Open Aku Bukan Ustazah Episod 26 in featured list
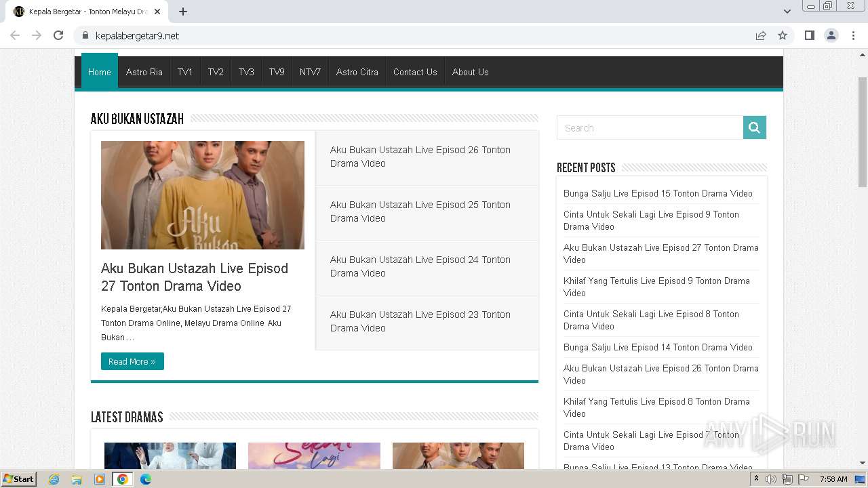This screenshot has width=868, height=488. pyautogui.click(x=420, y=157)
